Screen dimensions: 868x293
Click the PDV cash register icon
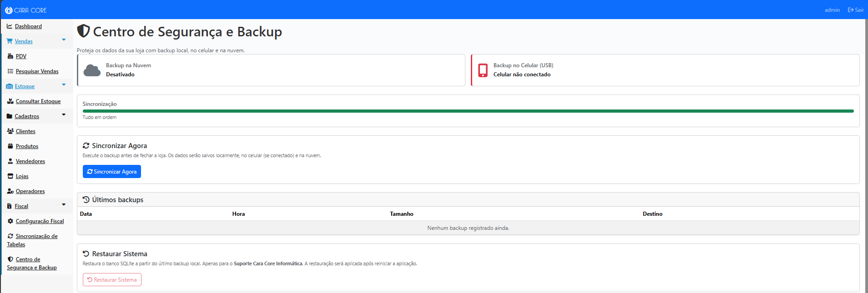point(11,56)
